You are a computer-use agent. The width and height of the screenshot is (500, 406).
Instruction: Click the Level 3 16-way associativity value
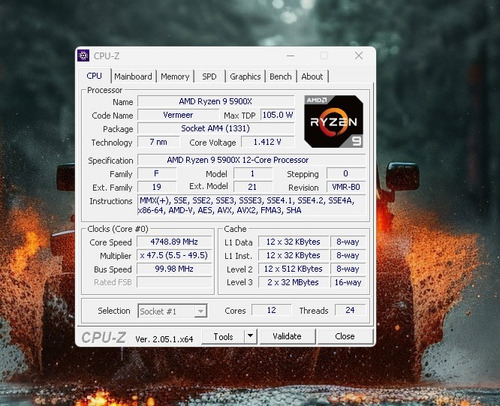(348, 282)
